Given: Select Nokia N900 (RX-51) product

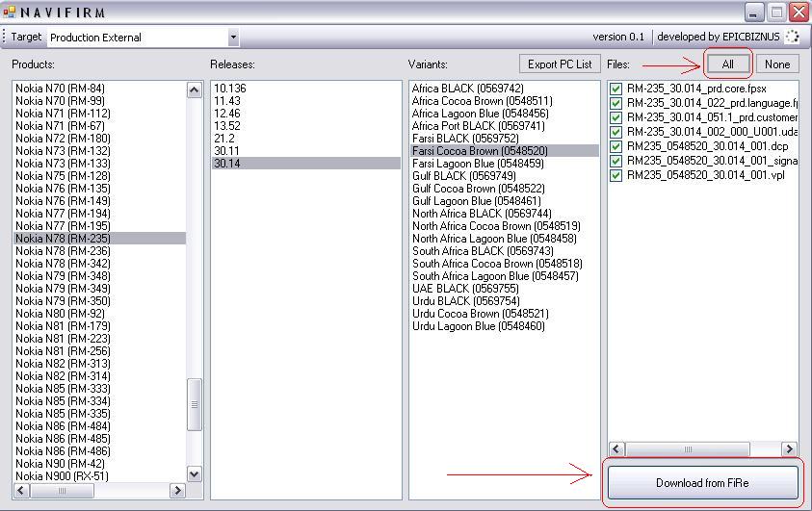Looking at the screenshot, I should 99,475.
